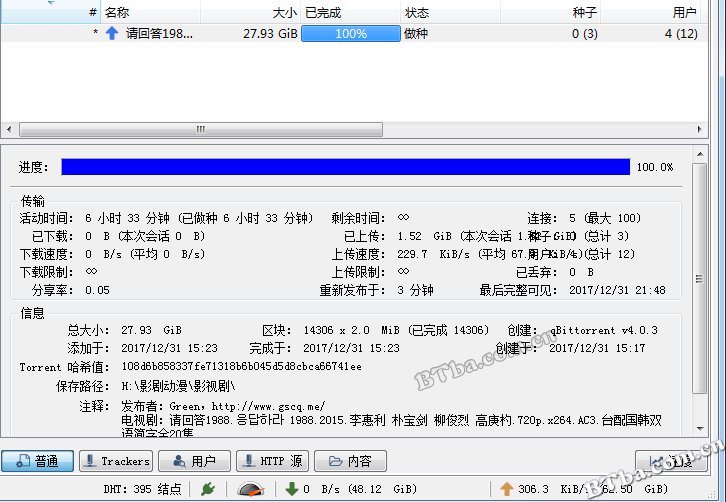Screen dimensions: 726x502
Task: Click the left arrow of horizontal scrollbar
Action: (x=9, y=129)
